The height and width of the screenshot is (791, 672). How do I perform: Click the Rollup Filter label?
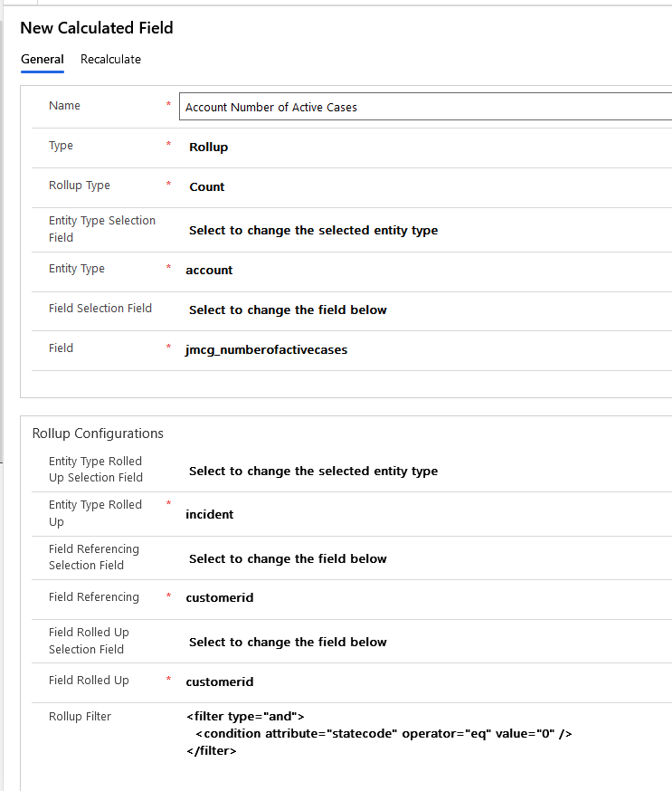pos(80,717)
